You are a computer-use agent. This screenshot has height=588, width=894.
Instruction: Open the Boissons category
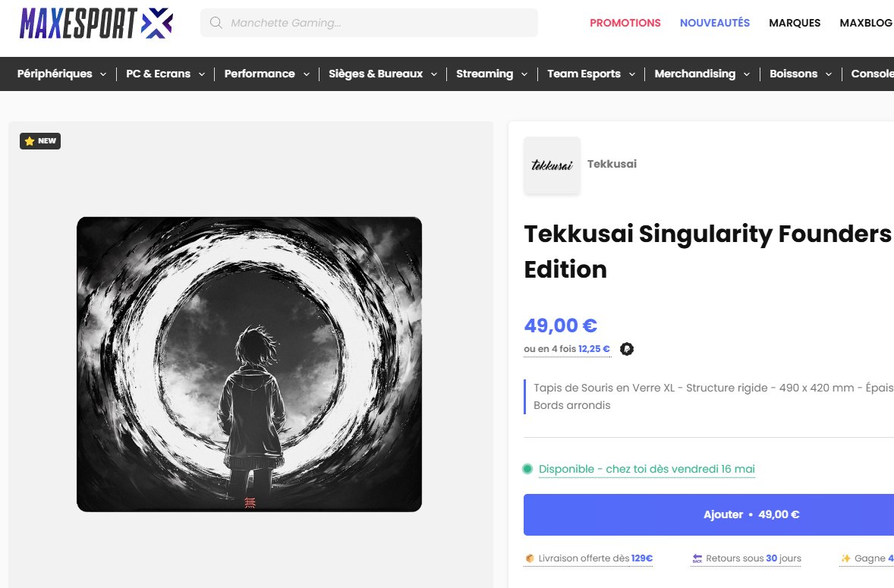tap(794, 74)
